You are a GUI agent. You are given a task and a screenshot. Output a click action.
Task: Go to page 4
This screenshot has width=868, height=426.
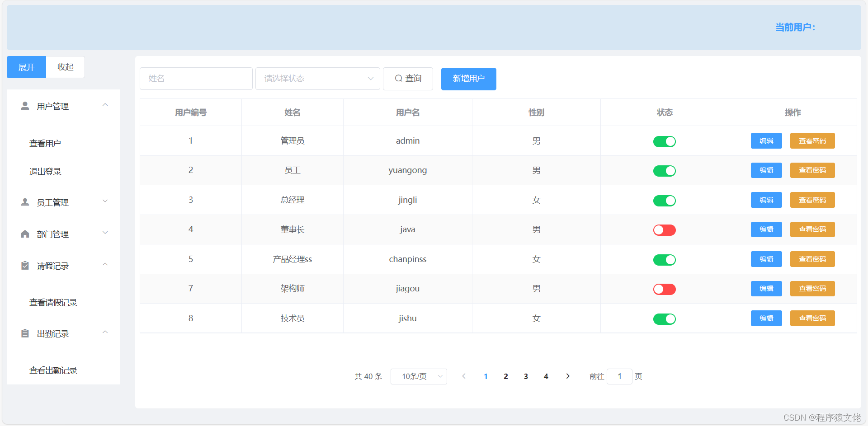(x=546, y=376)
